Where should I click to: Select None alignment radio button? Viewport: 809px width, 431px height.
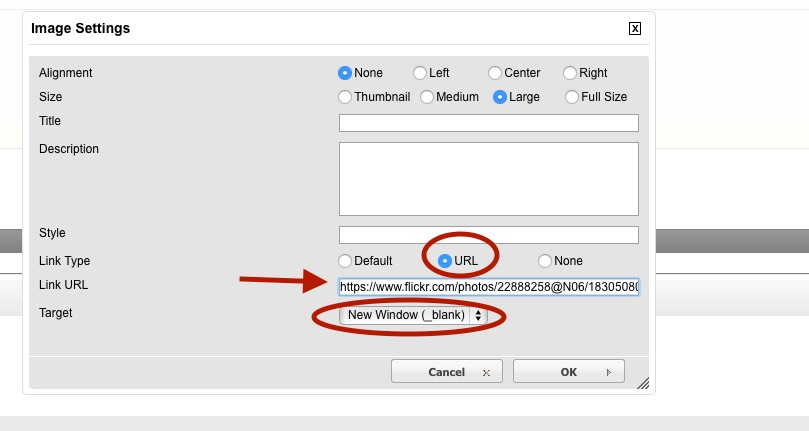pos(345,73)
